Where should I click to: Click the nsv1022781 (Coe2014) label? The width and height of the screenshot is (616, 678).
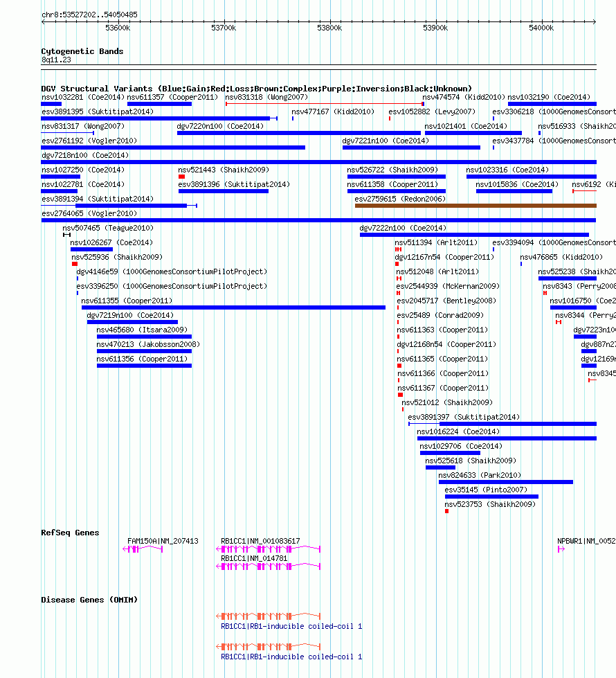tap(83, 185)
